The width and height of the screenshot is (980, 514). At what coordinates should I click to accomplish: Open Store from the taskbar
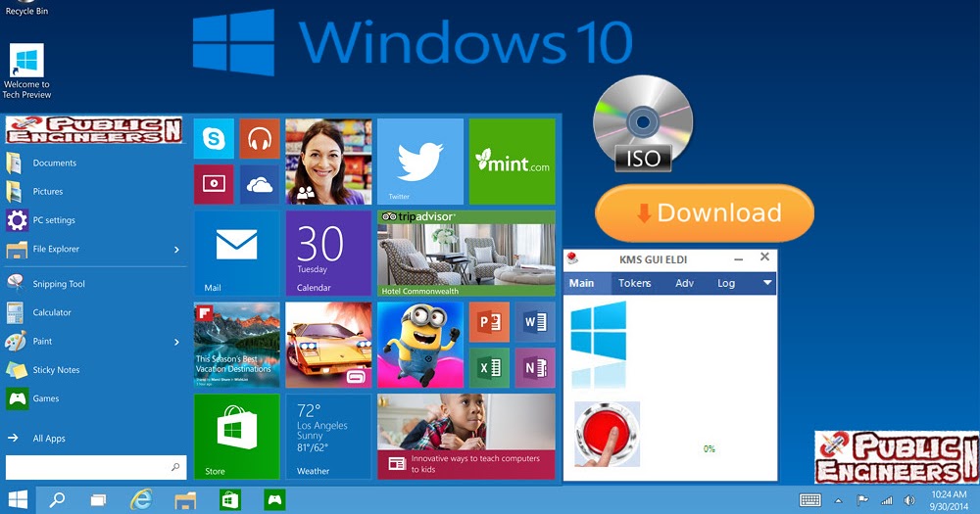click(230, 499)
